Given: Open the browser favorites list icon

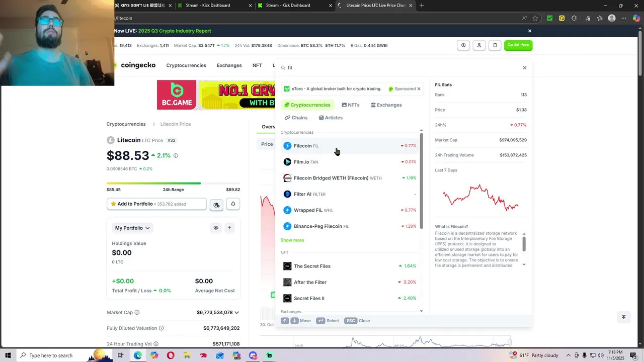Looking at the screenshot, I should (600, 18).
